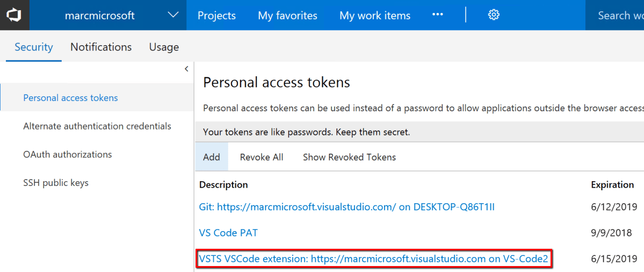Open the VS Code PAT token link
The height and width of the screenshot is (272, 644).
[x=228, y=233]
